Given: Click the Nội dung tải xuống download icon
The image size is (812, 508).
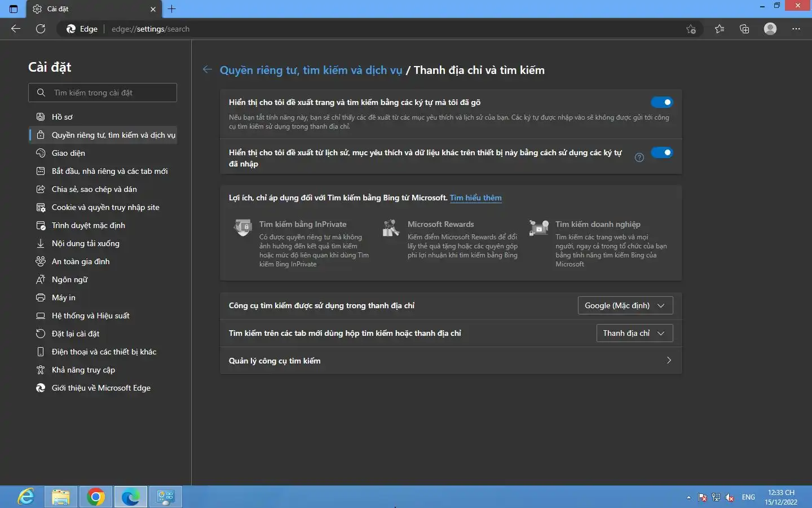Looking at the screenshot, I should coord(41,243).
